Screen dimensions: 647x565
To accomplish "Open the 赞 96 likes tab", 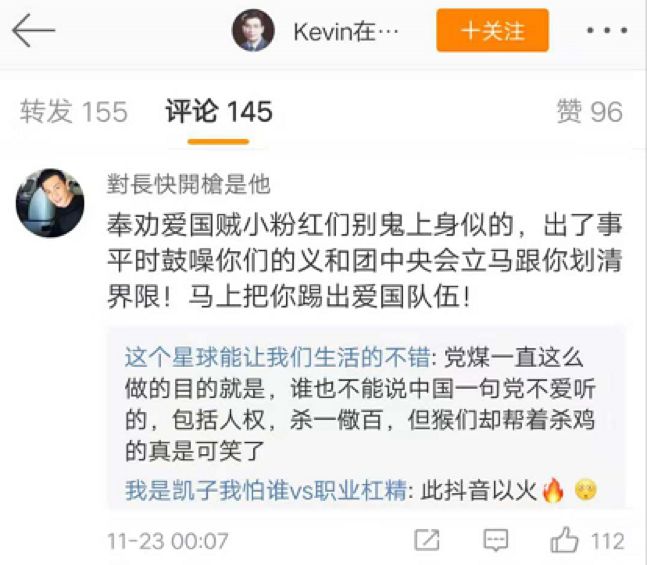I will click(x=589, y=111).
